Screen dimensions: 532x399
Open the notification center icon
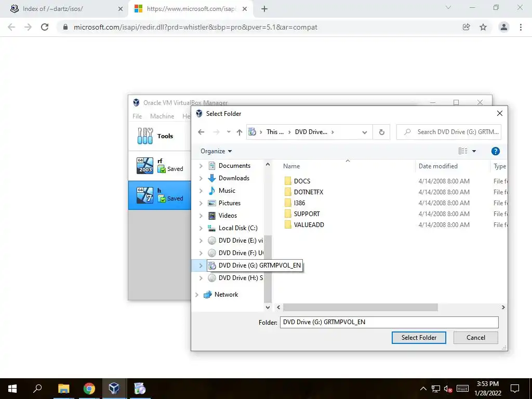515,389
